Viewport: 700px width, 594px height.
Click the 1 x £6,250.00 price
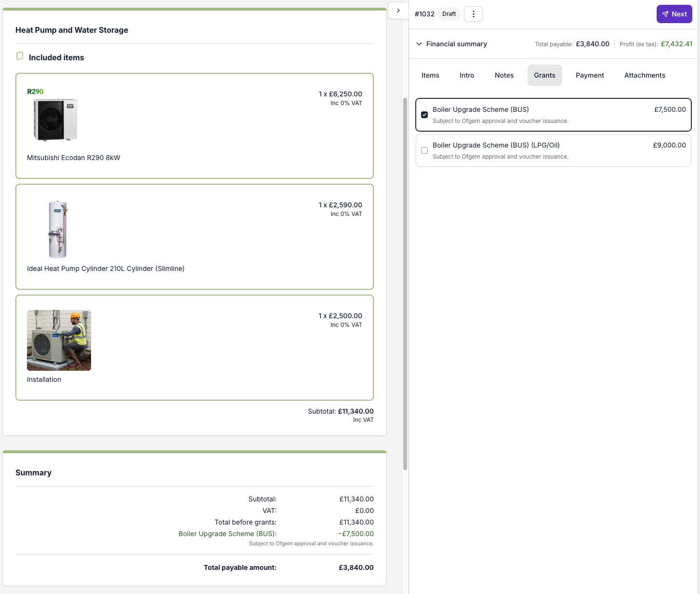pyautogui.click(x=340, y=94)
